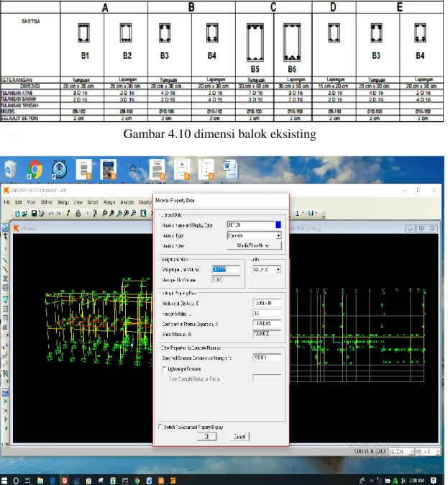This screenshot has height=485, width=448.
Task: Click the Print Graphics toolbar icon
Action: tap(42, 214)
